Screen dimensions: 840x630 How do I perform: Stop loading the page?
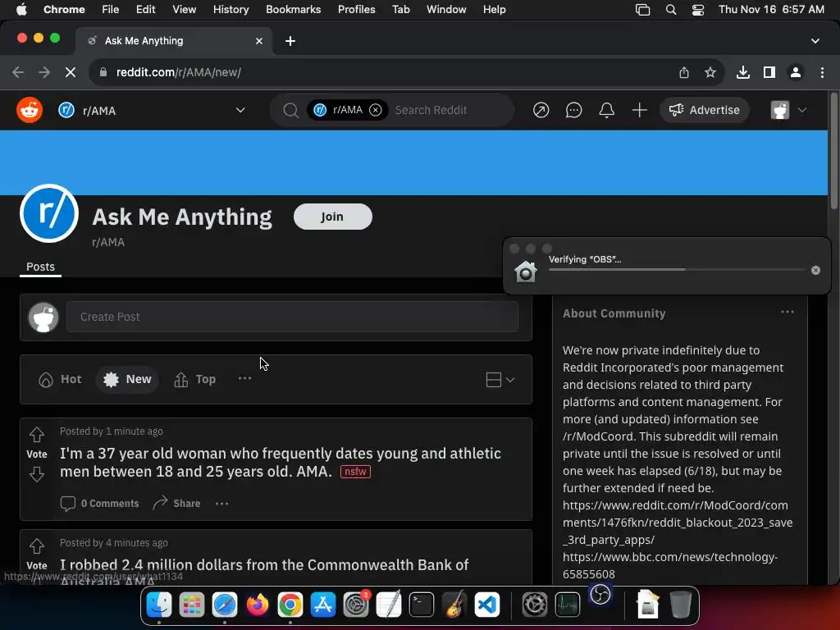pos(71,72)
